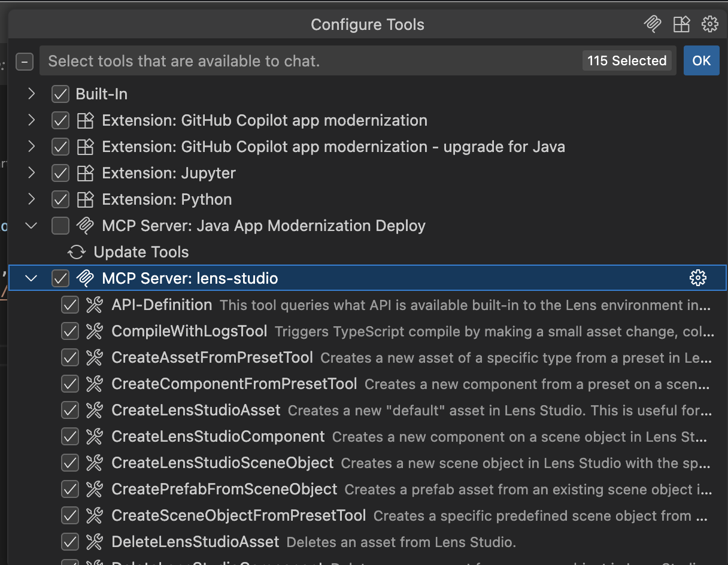Click the API-Definition tool wrench icon
This screenshot has width=728, height=565.
point(95,305)
